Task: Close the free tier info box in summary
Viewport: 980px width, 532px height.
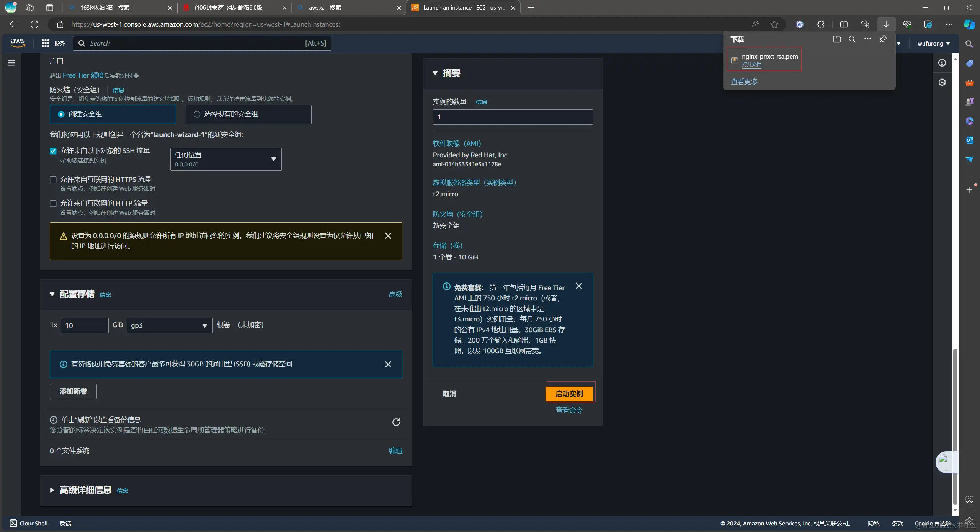Action: [578, 286]
